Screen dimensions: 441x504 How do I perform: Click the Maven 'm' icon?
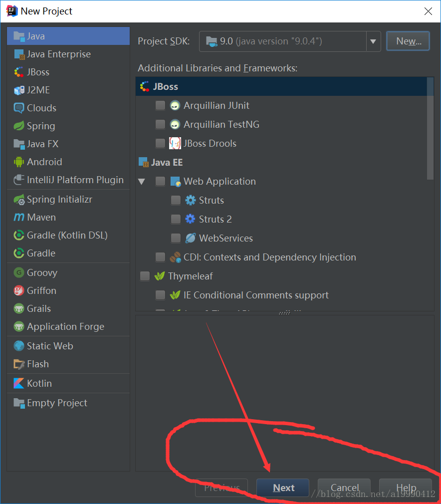point(19,217)
